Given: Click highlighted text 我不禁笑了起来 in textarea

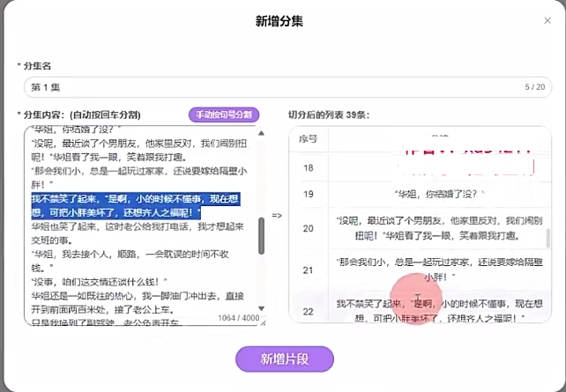Looking at the screenshot, I should [x=64, y=199].
